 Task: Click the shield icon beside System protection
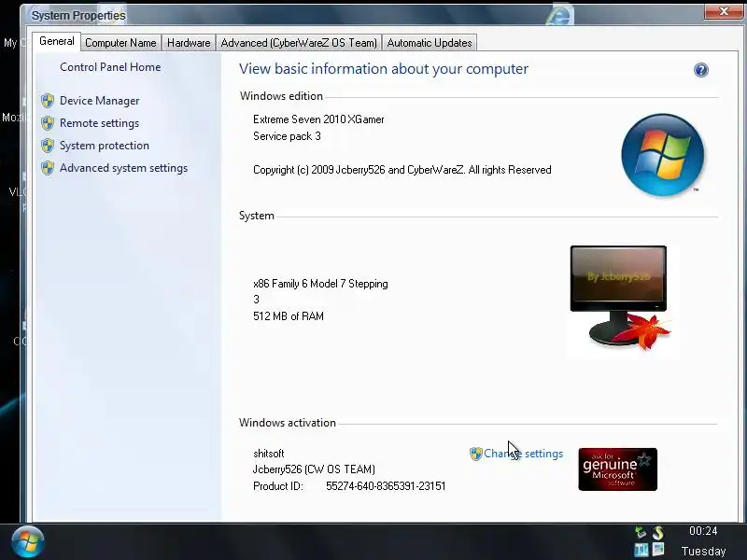pyautogui.click(x=48, y=146)
